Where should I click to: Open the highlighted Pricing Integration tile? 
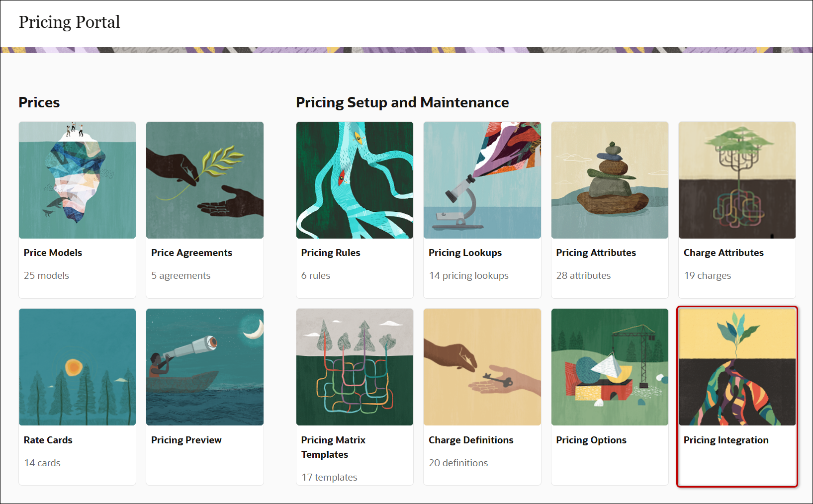coord(737,367)
